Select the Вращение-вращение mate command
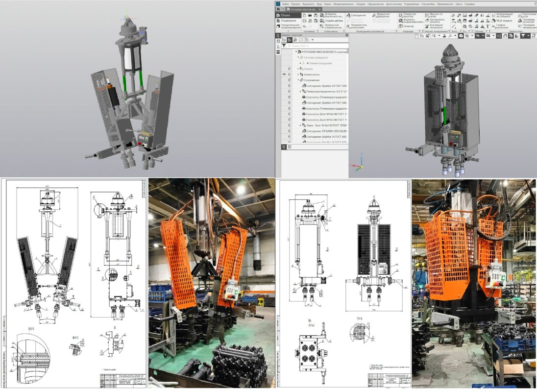 coord(381,15)
